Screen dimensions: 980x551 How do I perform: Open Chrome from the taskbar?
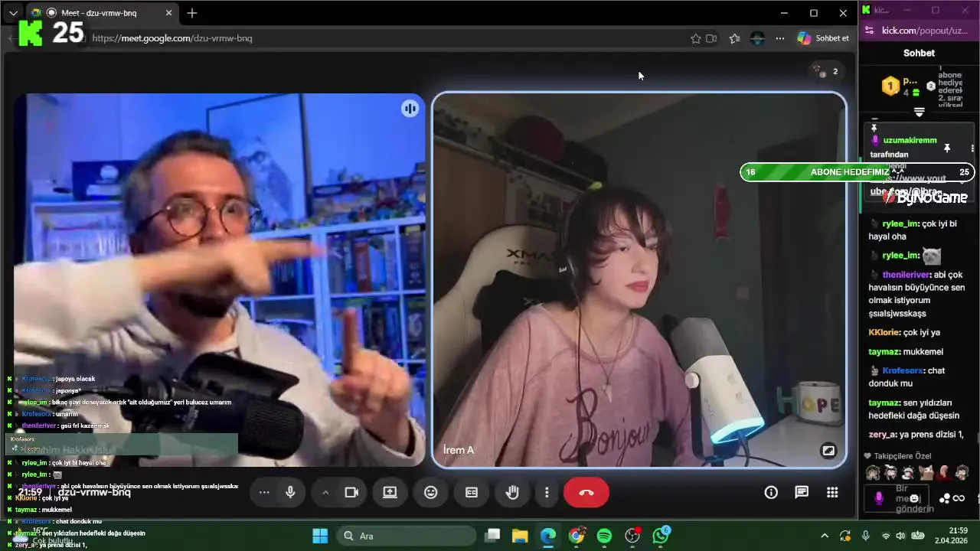tap(577, 536)
